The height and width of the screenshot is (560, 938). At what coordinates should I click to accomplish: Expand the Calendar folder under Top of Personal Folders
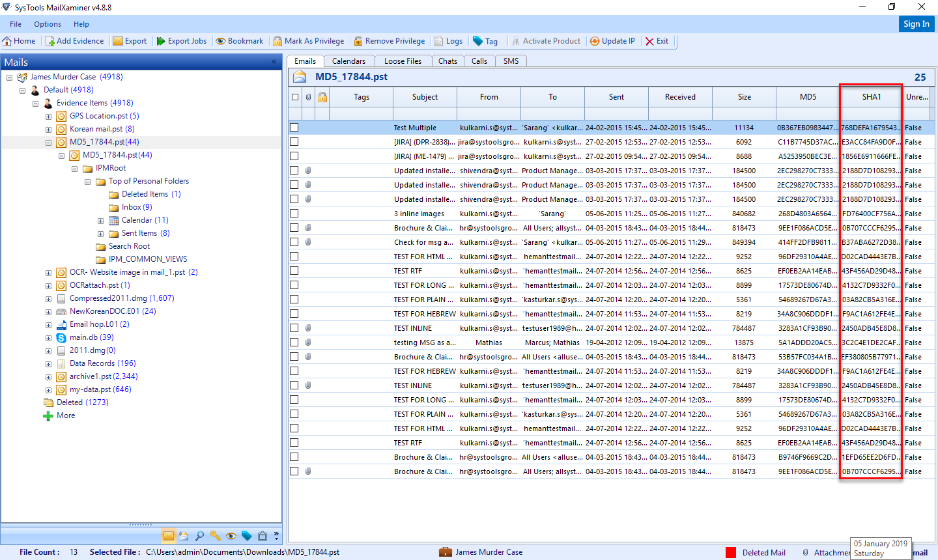pos(100,220)
